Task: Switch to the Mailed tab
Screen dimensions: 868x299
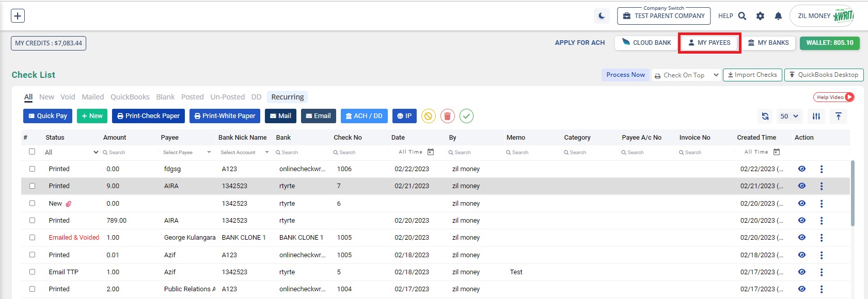Action: [x=93, y=97]
